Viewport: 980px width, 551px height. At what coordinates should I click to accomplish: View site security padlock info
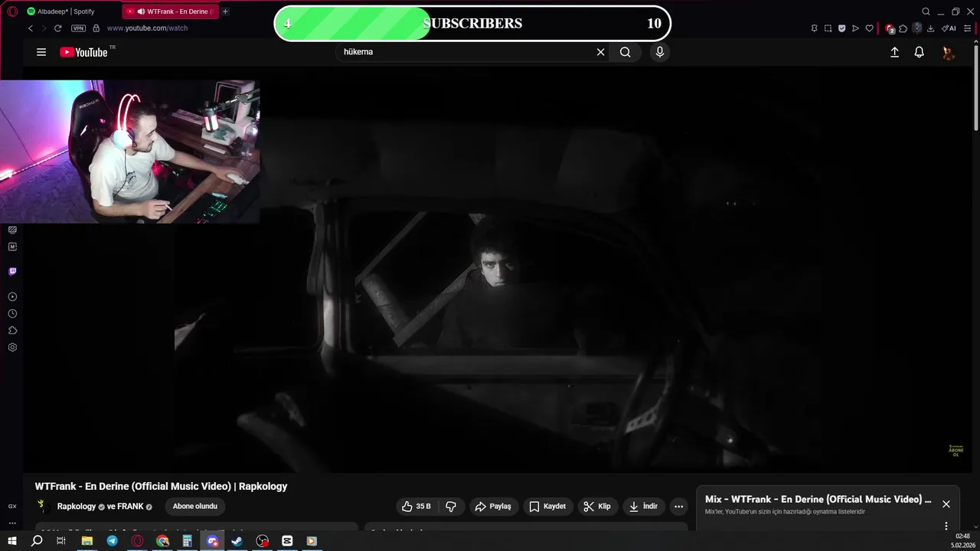(96, 28)
